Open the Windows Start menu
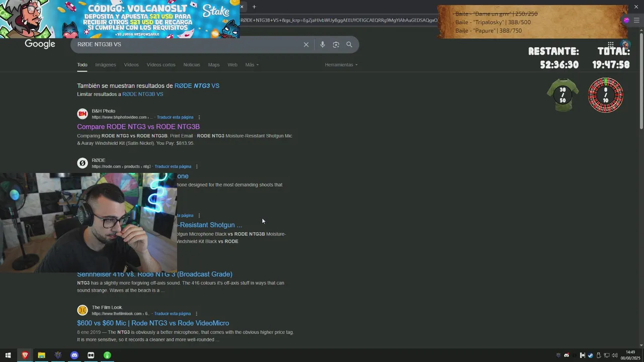Image resolution: width=644 pixels, height=362 pixels. tap(8, 355)
